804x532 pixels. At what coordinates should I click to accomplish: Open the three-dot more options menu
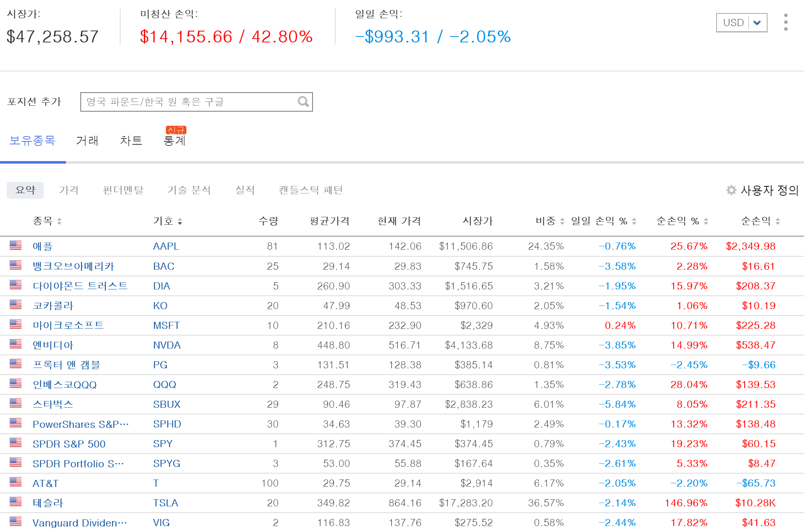pos(786,22)
